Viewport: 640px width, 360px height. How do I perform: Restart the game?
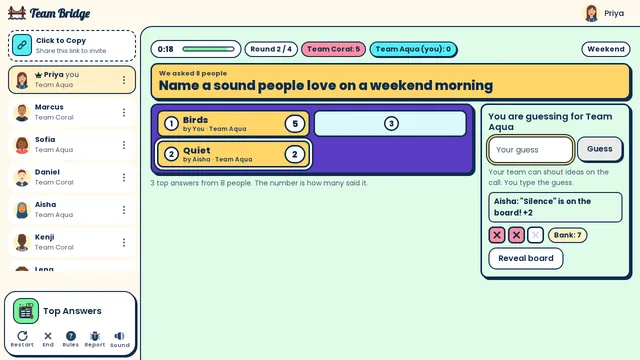click(22, 339)
